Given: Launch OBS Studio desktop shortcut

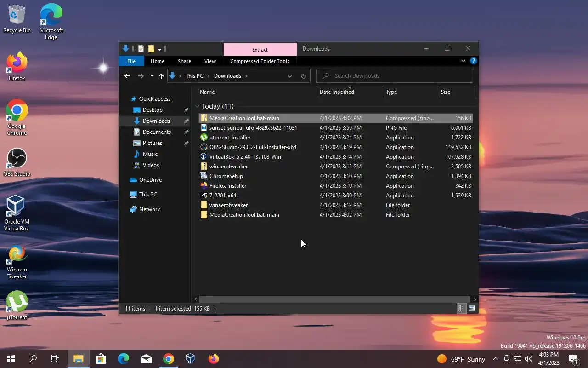Looking at the screenshot, I should pos(17,162).
